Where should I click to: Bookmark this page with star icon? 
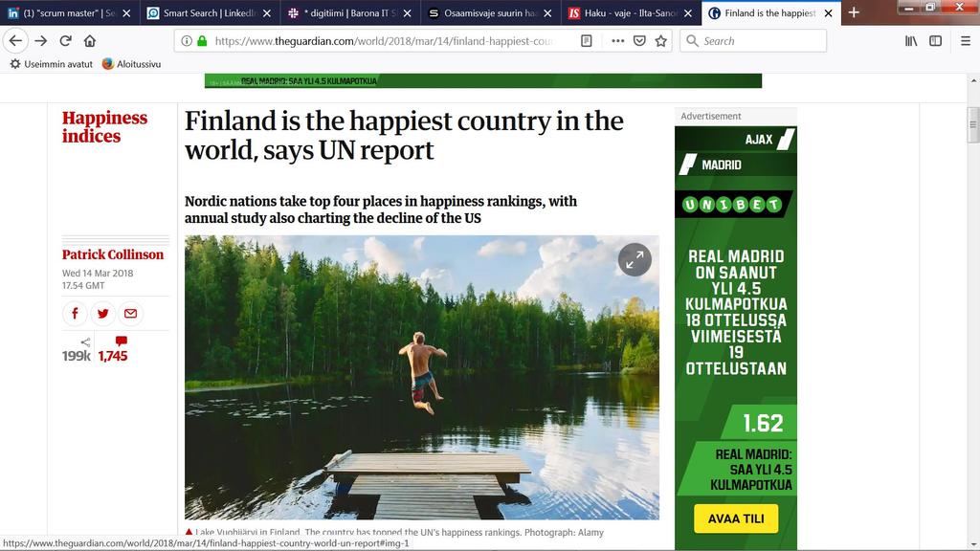pyautogui.click(x=660, y=40)
